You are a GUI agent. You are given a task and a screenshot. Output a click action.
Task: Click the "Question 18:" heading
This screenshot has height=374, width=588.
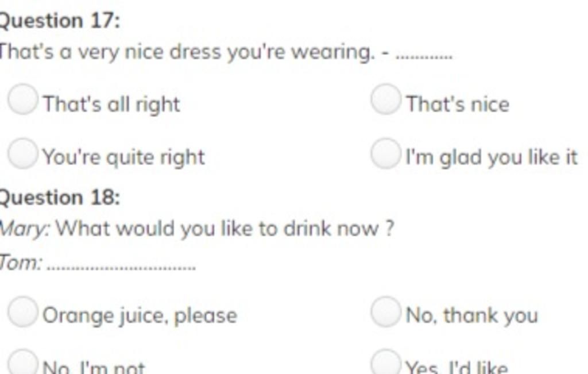click(59, 198)
